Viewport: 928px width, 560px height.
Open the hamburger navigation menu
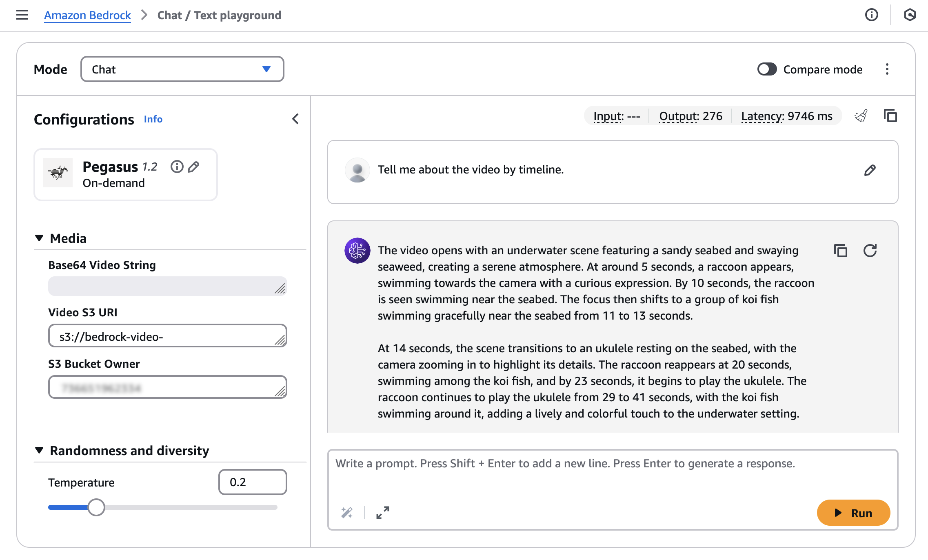[22, 15]
